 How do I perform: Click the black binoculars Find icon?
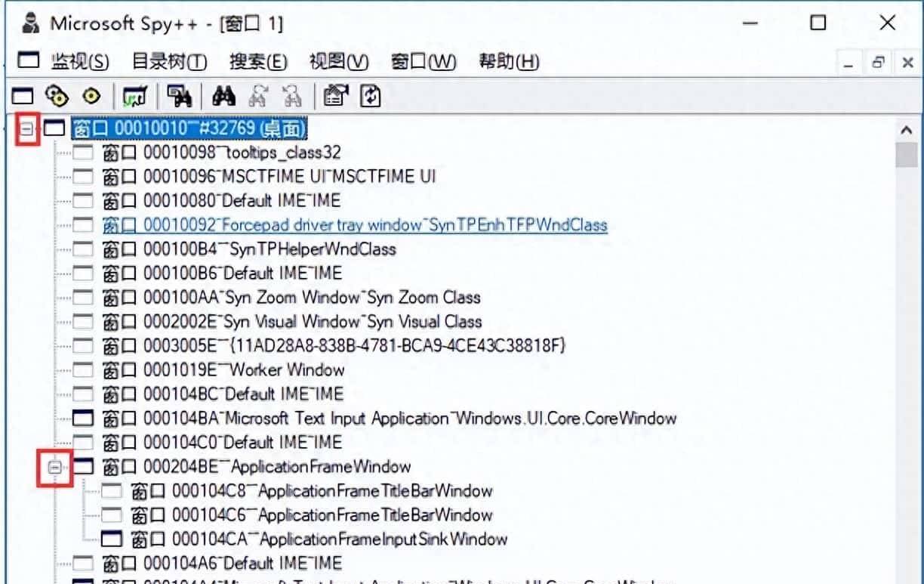pos(224,96)
